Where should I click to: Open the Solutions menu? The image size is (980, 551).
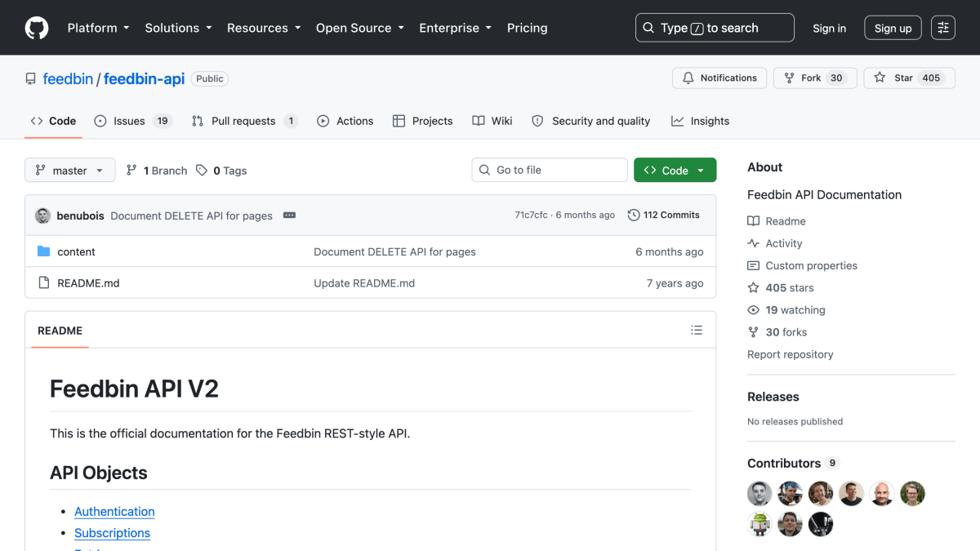(x=178, y=28)
